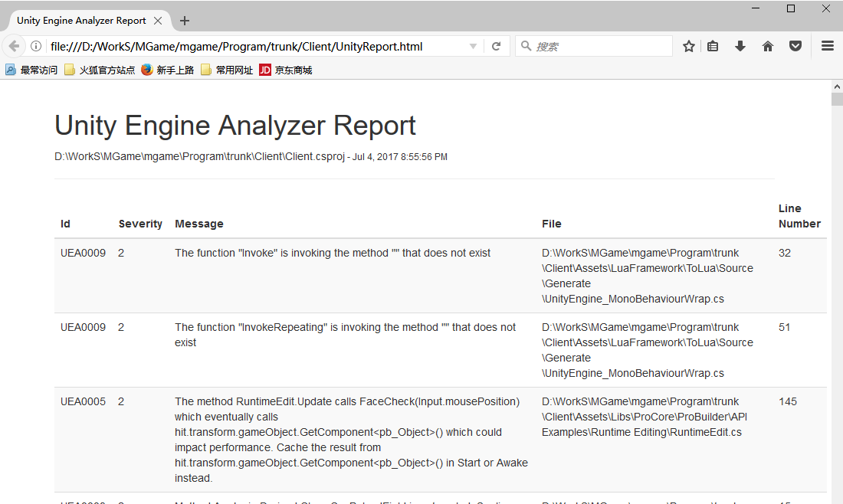Click the Line Number column header
The image size is (843, 504).
799,216
